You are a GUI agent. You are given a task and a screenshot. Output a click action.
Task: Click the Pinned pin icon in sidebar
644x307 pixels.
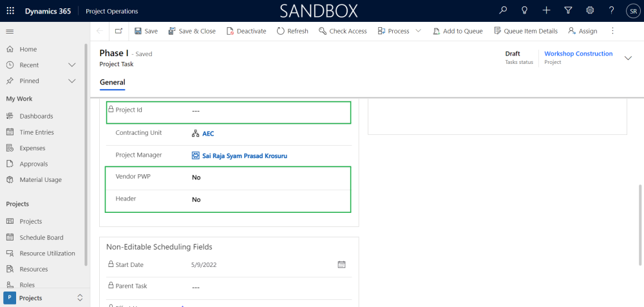(10, 81)
